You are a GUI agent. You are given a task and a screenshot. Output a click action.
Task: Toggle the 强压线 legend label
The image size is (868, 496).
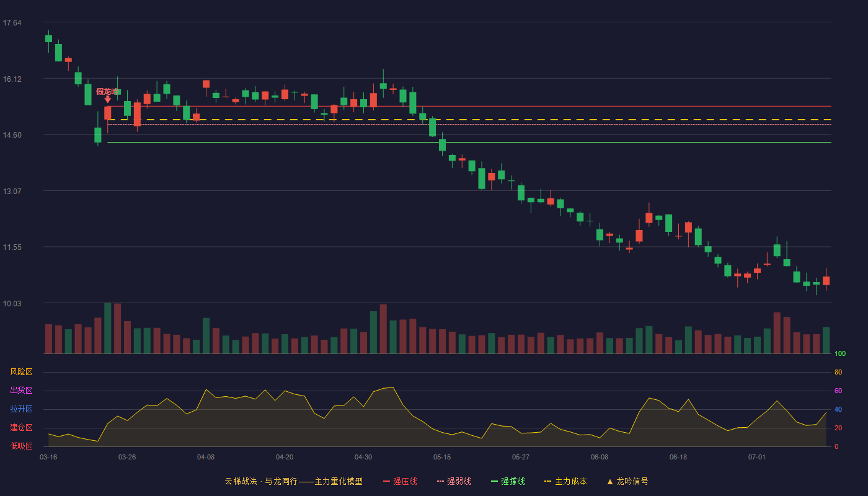[405, 482]
